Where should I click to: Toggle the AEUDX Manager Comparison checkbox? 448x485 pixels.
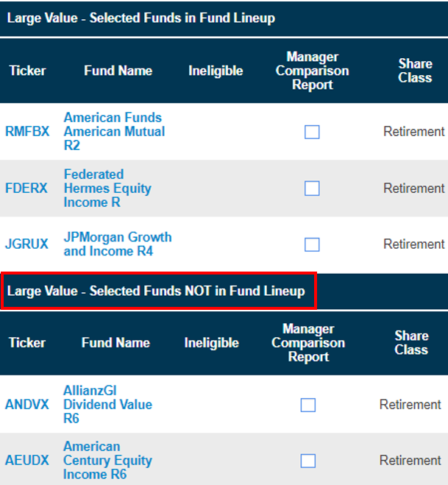click(308, 461)
